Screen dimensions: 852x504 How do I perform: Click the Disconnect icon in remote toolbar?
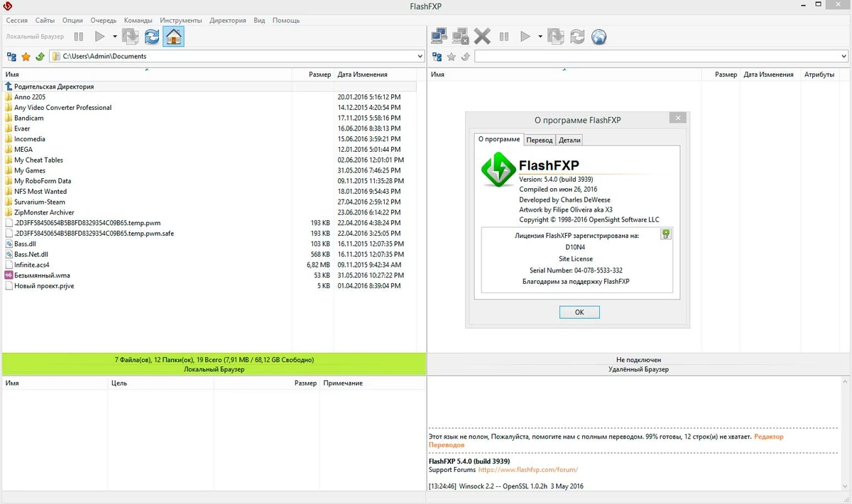(x=460, y=36)
